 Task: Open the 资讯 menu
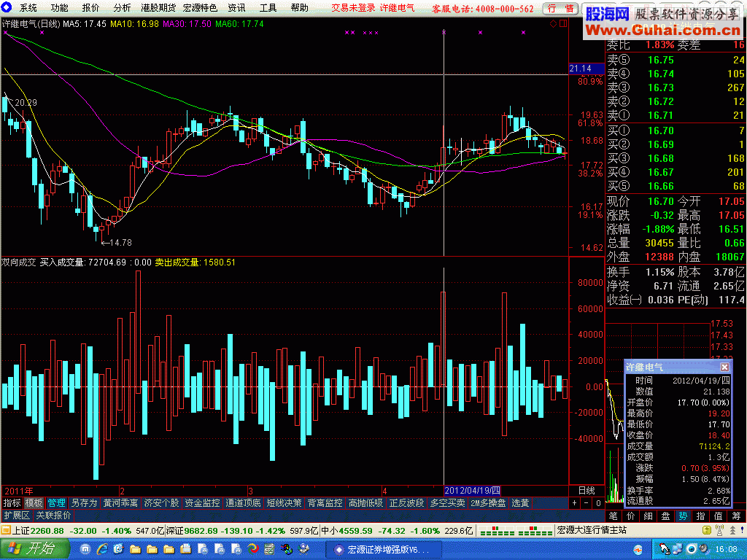click(237, 8)
